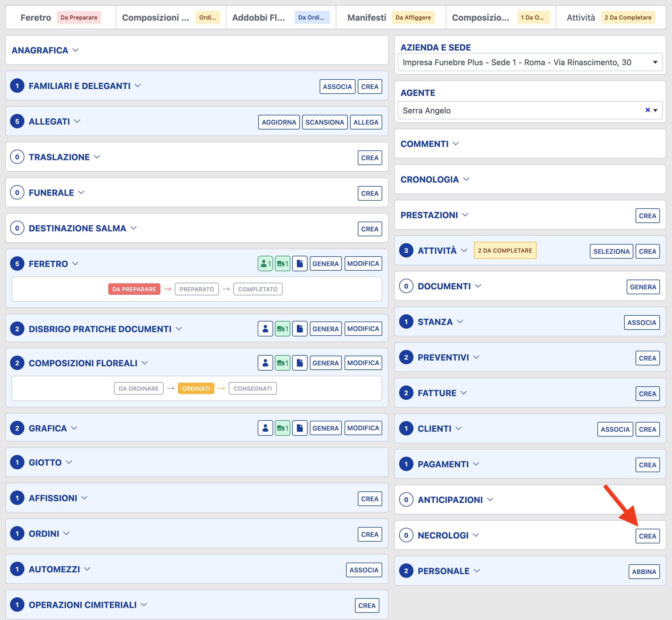Click the document icon in Feretro row

click(x=300, y=264)
